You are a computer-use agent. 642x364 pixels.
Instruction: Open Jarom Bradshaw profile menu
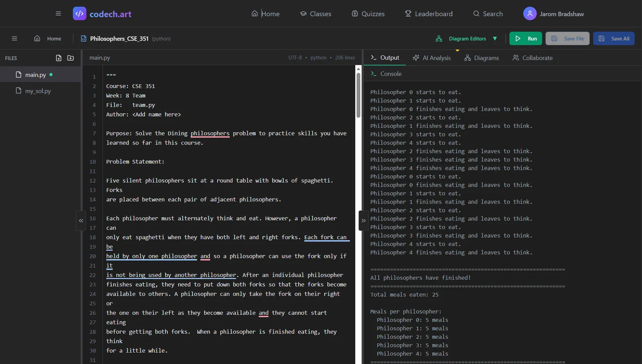[554, 14]
